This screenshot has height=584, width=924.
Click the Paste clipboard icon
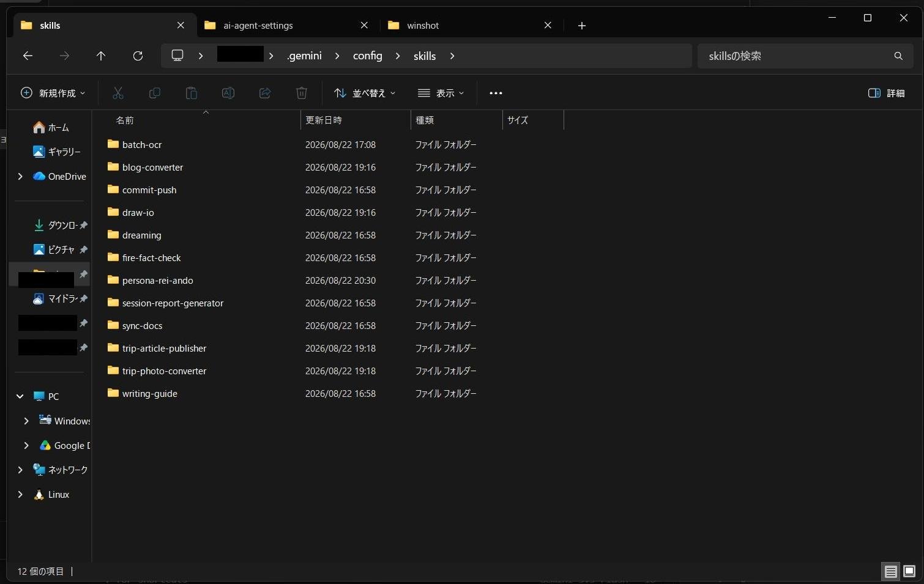[192, 93]
